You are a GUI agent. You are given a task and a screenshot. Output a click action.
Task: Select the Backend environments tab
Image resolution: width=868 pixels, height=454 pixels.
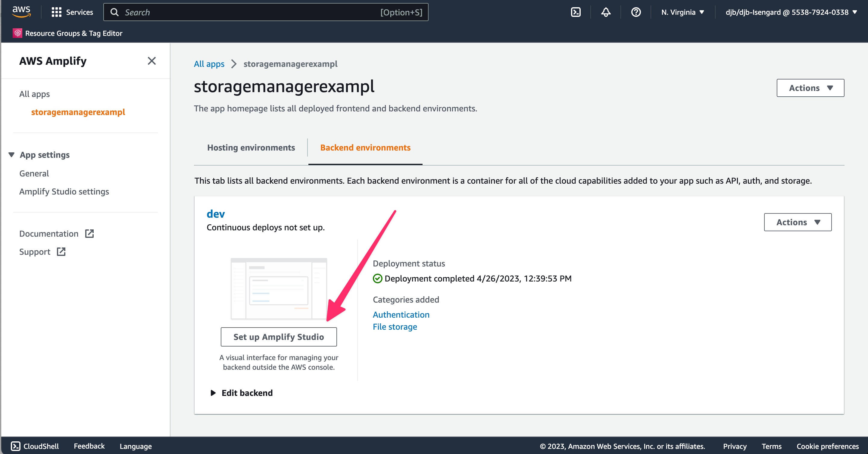pos(365,148)
